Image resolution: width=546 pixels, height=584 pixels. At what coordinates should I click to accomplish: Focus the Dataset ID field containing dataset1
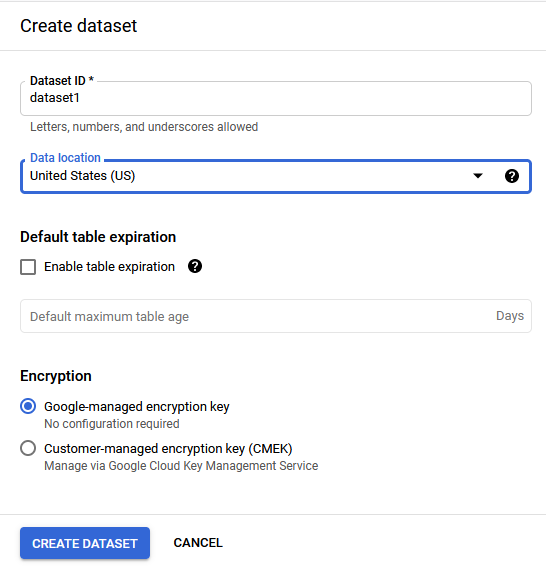pos(276,98)
